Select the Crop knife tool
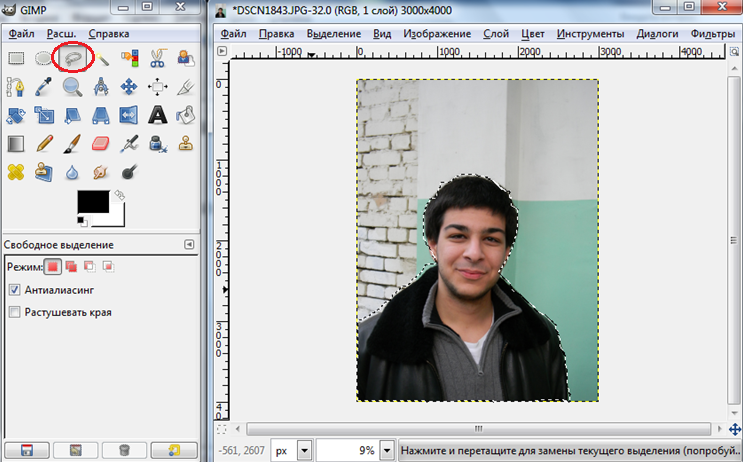This screenshot has width=743, height=462. click(x=186, y=87)
